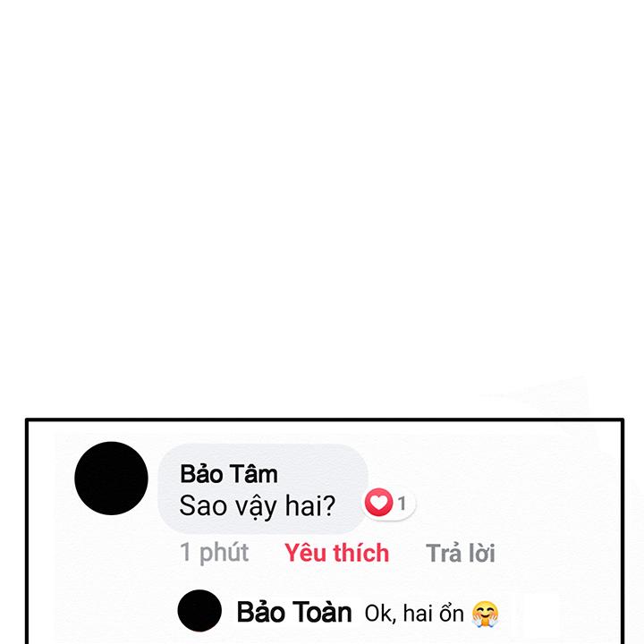
Task: Click the word thích in Yêu thích
Action: point(361,553)
